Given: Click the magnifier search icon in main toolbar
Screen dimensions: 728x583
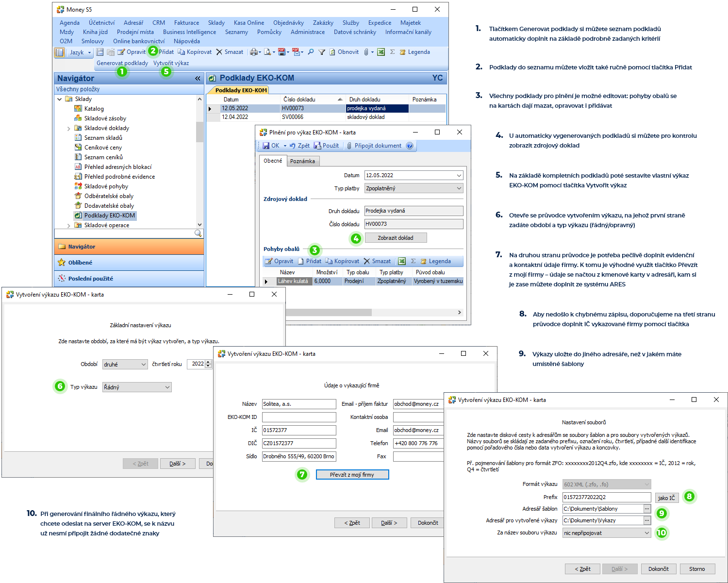Looking at the screenshot, I should tap(311, 52).
